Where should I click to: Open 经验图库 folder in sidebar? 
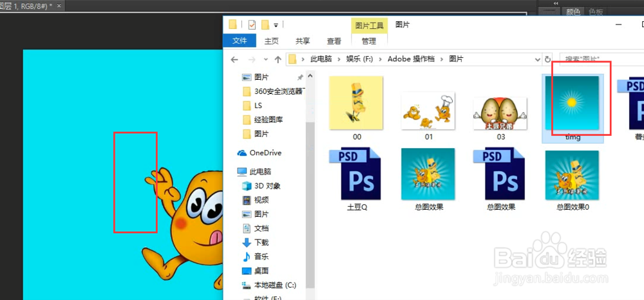pos(269,120)
